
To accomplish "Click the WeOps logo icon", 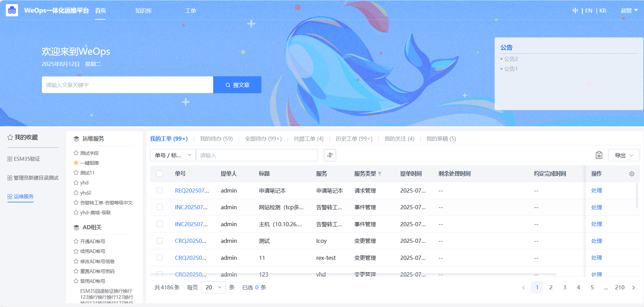I will pos(12,11).
